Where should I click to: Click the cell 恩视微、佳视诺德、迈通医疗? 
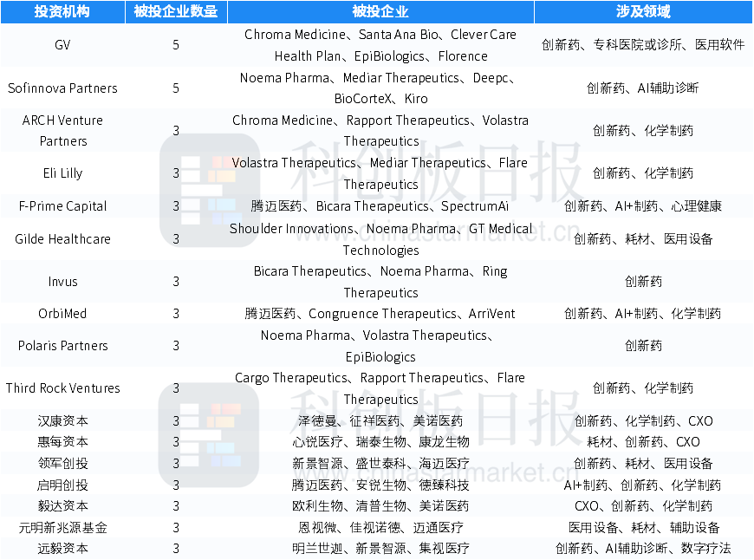pyautogui.click(x=380, y=528)
